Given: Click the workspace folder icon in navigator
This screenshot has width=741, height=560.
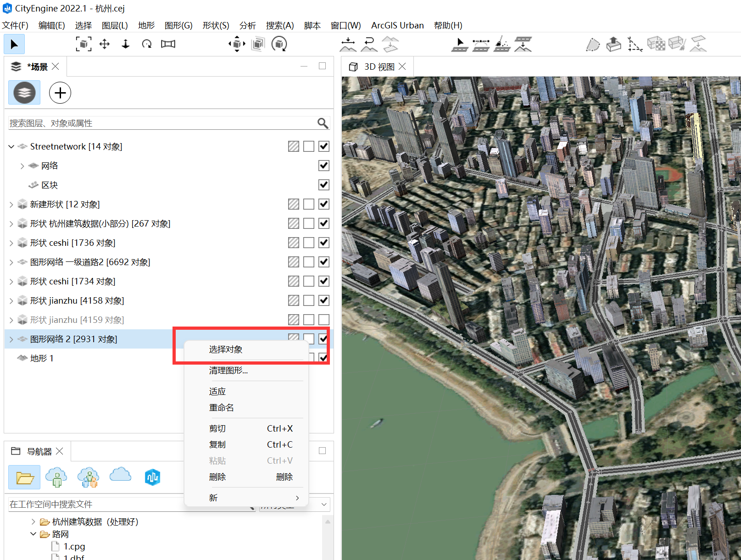Looking at the screenshot, I should pos(25,477).
